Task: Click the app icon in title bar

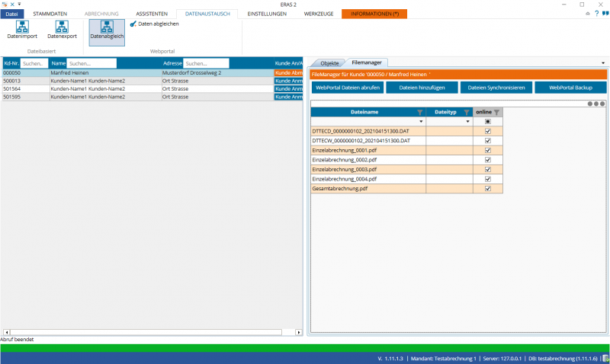Action: (x=5, y=5)
